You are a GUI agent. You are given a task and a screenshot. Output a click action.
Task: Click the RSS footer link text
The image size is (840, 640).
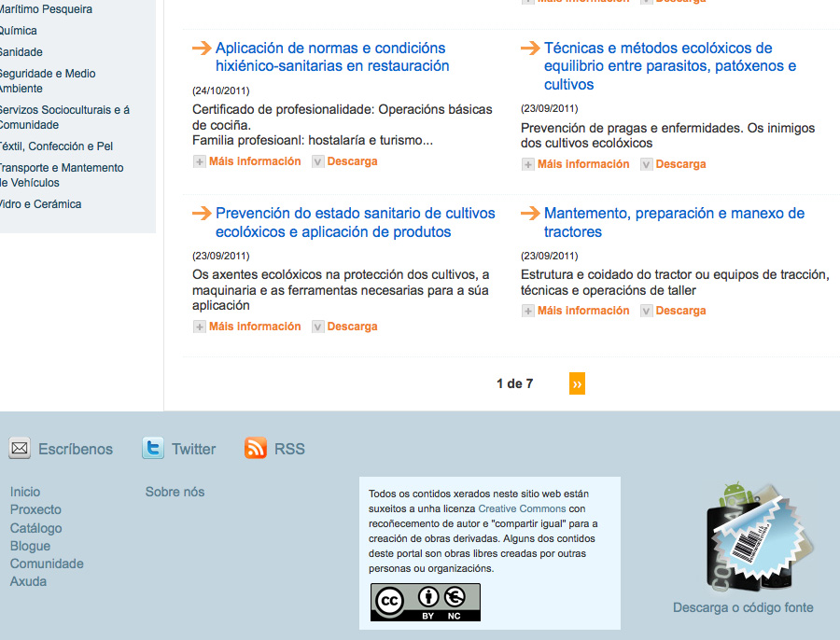(x=289, y=449)
